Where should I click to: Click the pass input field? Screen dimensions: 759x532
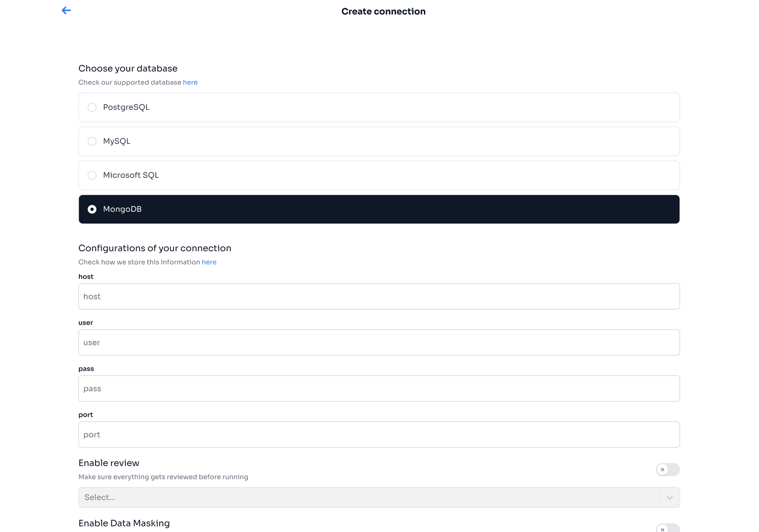(379, 389)
